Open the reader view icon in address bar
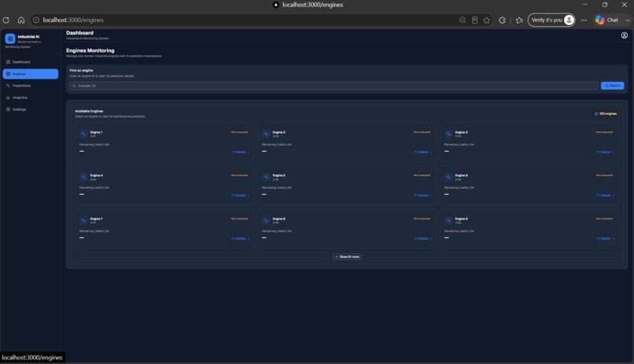This screenshot has height=364, width=634. tap(474, 20)
